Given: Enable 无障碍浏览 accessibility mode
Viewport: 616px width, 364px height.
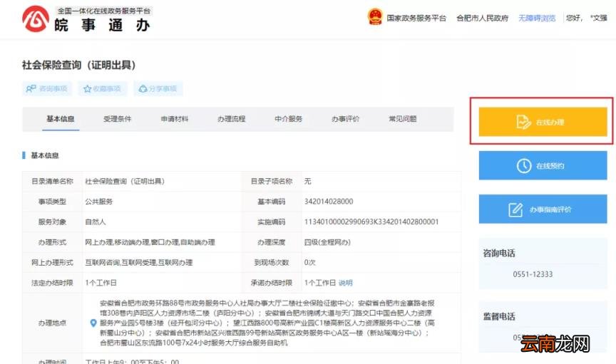Looking at the screenshot, I should tap(537, 18).
